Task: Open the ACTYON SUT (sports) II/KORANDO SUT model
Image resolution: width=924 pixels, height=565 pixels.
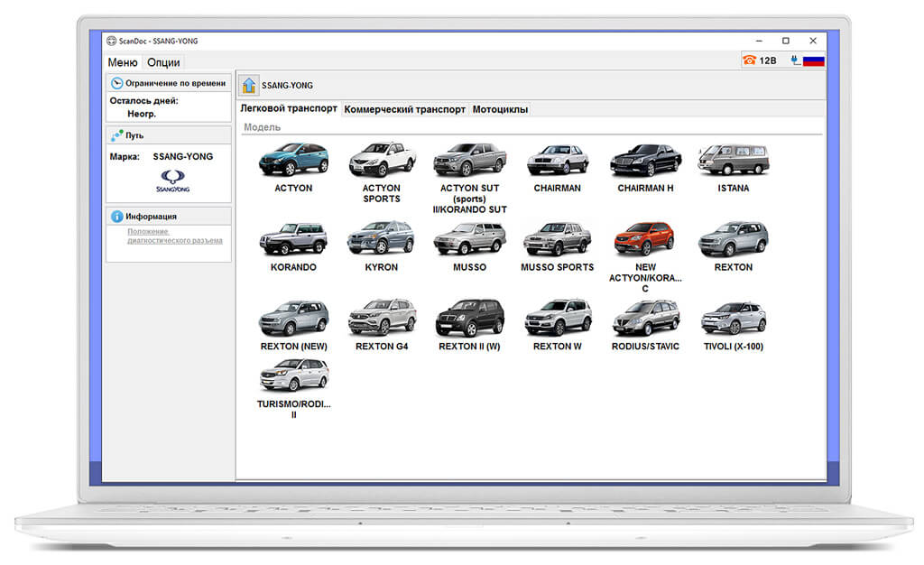Action: point(469,160)
